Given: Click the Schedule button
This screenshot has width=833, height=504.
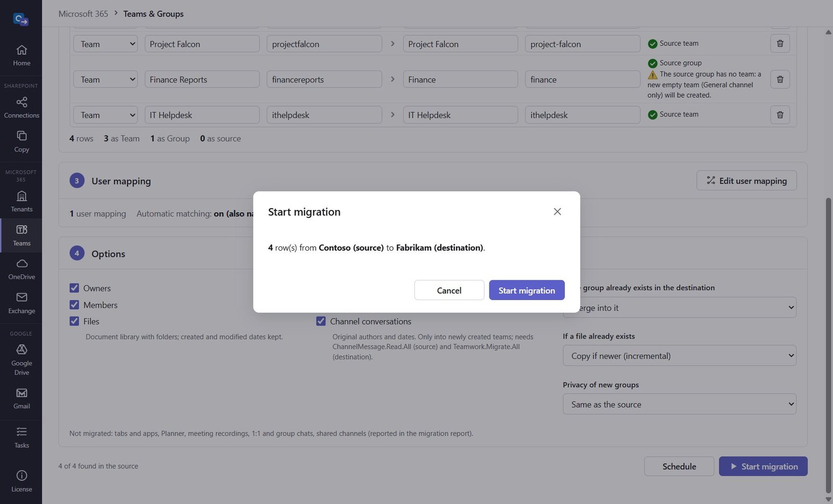Looking at the screenshot, I should [679, 467].
